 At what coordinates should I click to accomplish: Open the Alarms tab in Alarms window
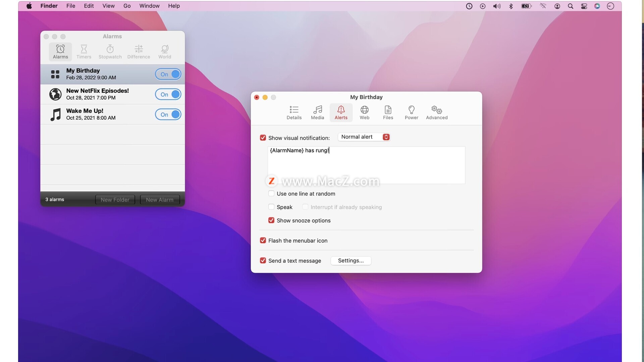click(x=60, y=52)
